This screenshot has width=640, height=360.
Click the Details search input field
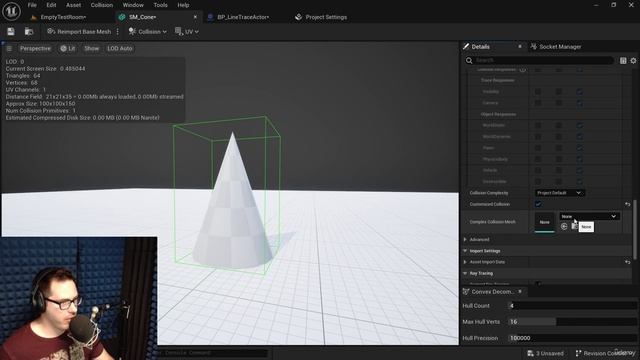tap(544, 60)
